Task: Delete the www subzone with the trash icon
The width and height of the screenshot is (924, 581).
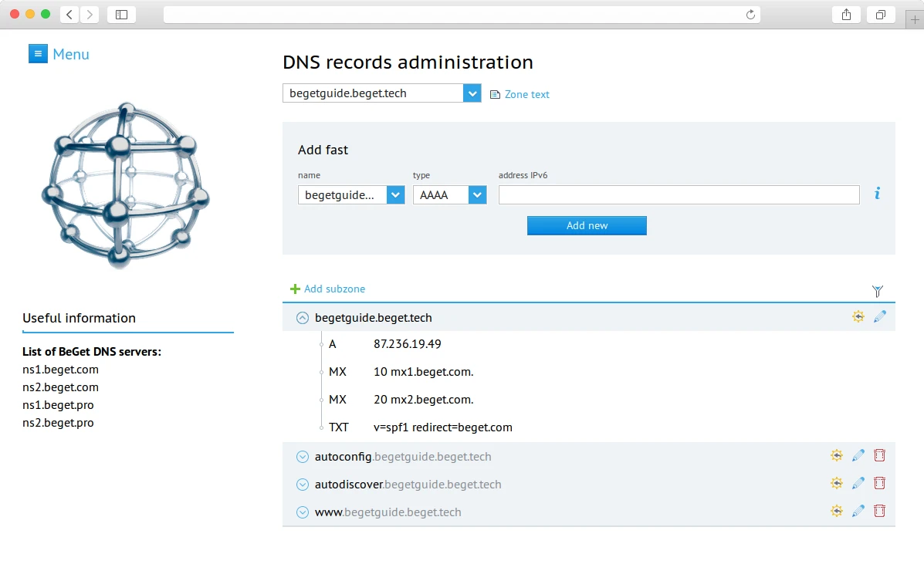Action: 879,511
